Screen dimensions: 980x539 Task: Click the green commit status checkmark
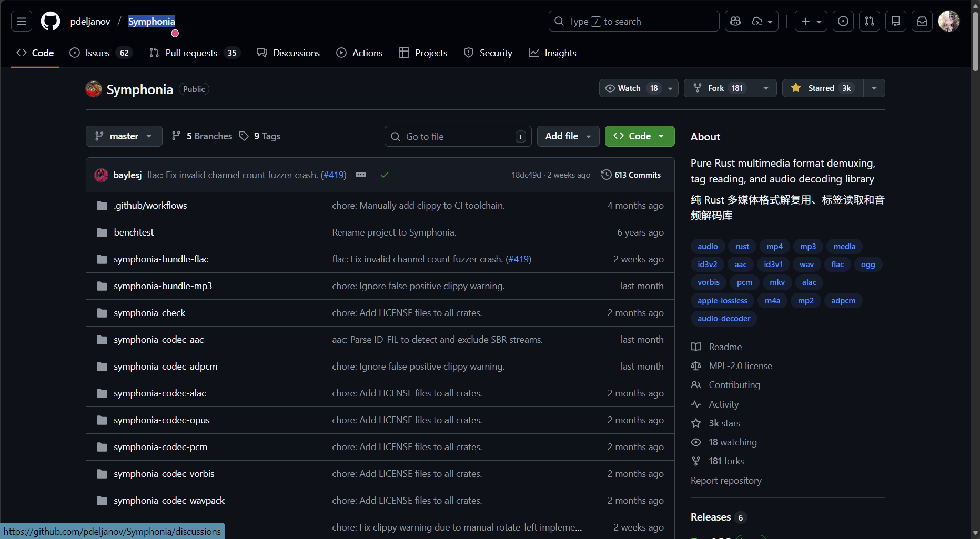tap(385, 175)
